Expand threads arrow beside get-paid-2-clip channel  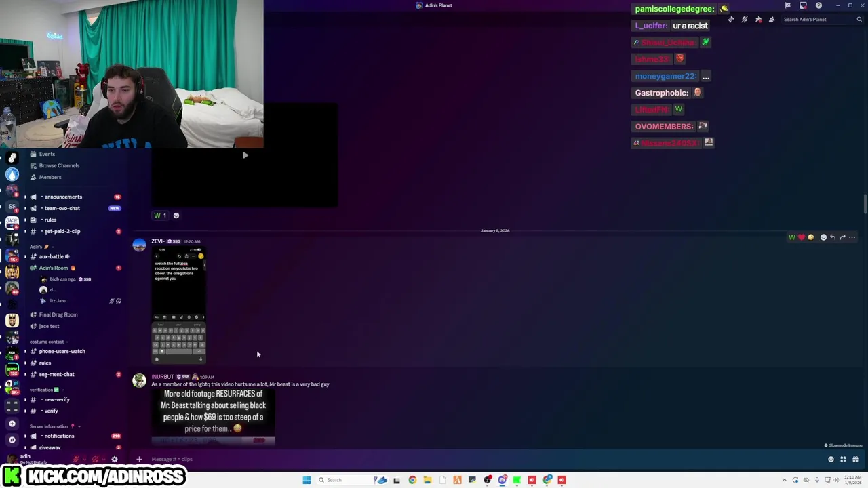pyautogui.click(x=25, y=231)
